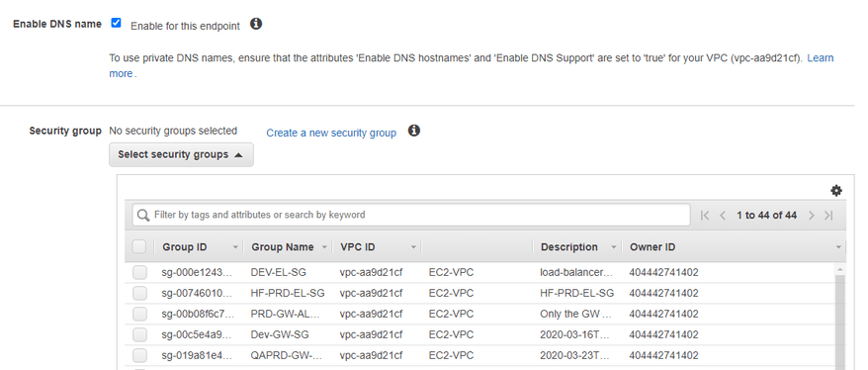Screen dimensions: 868x370
Task: Click owner ID in Dev-GW-SG row
Action: point(663,334)
